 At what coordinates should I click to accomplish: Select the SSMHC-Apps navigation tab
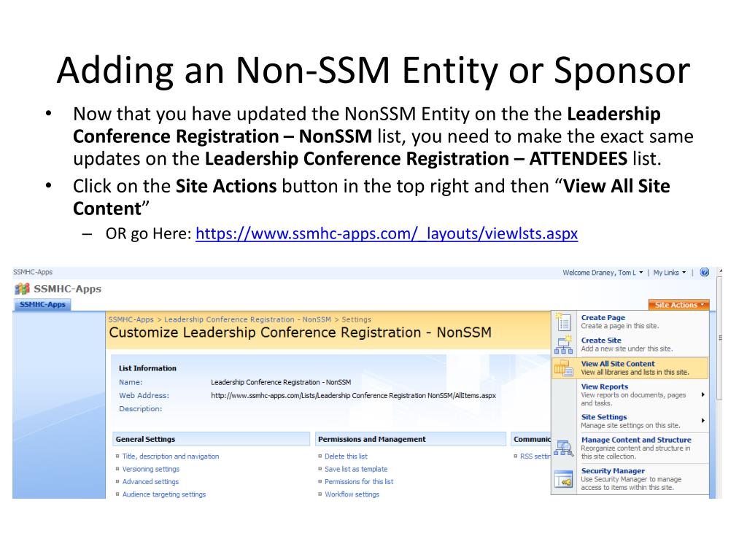[42, 305]
